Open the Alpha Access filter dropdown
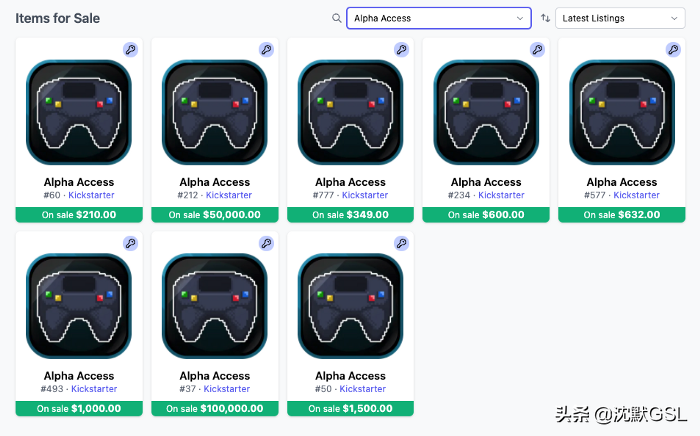The image size is (700, 436). click(x=439, y=18)
